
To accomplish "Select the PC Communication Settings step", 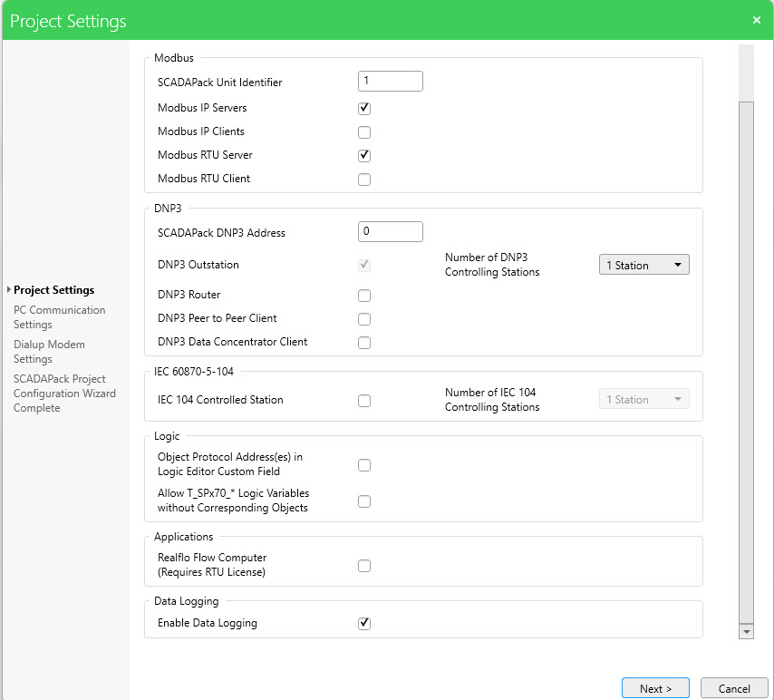I will click(59, 317).
